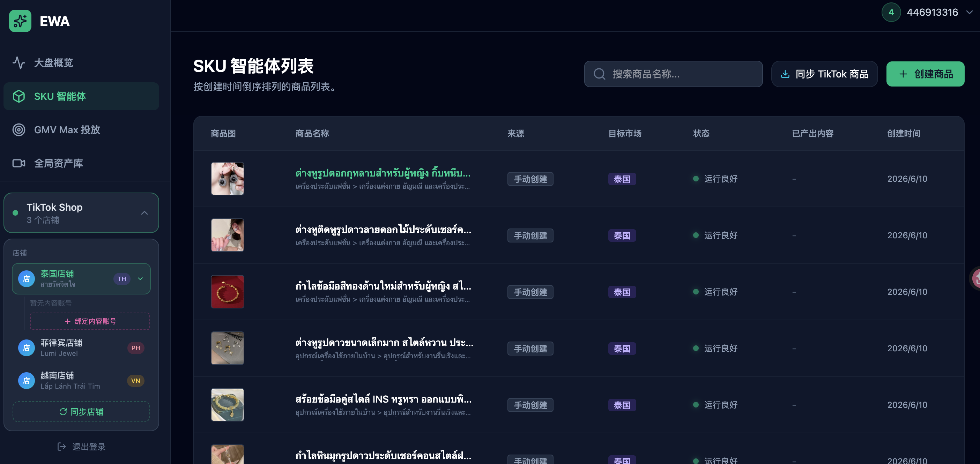
Task: Open the 大盘概览 dashboard menu item
Action: [x=81, y=63]
